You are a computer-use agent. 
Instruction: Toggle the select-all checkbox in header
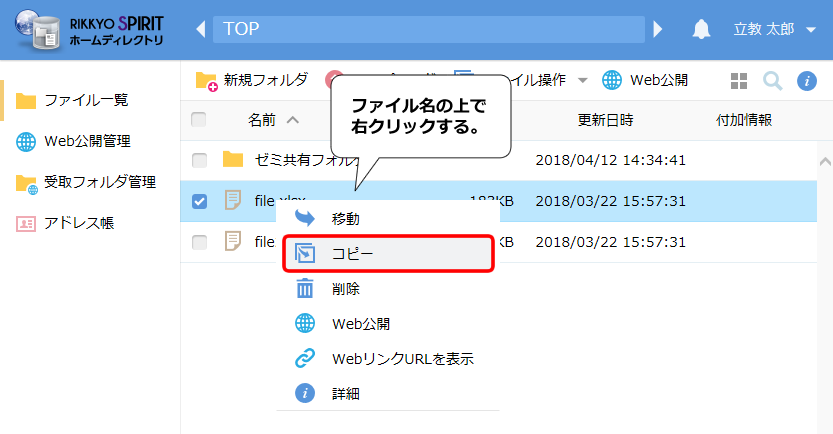coord(199,120)
